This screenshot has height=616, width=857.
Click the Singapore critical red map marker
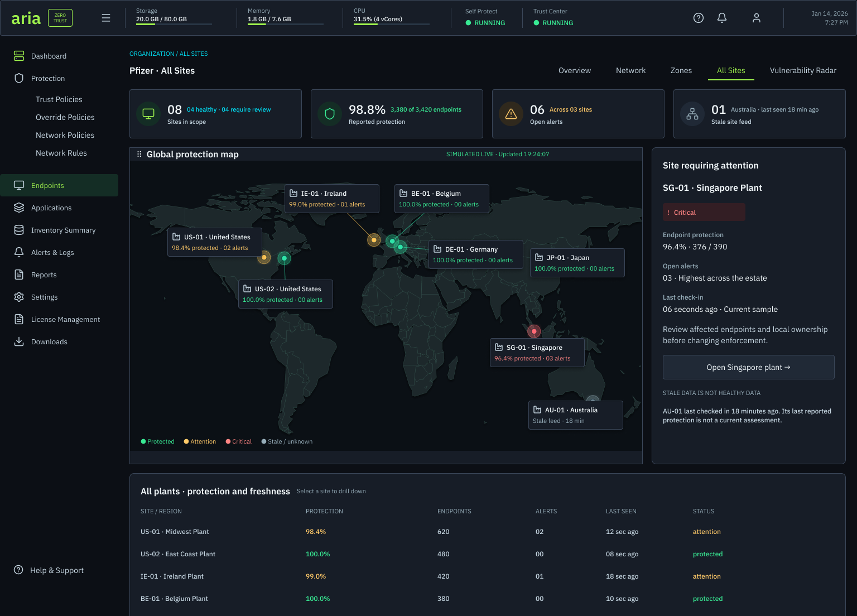click(x=534, y=331)
